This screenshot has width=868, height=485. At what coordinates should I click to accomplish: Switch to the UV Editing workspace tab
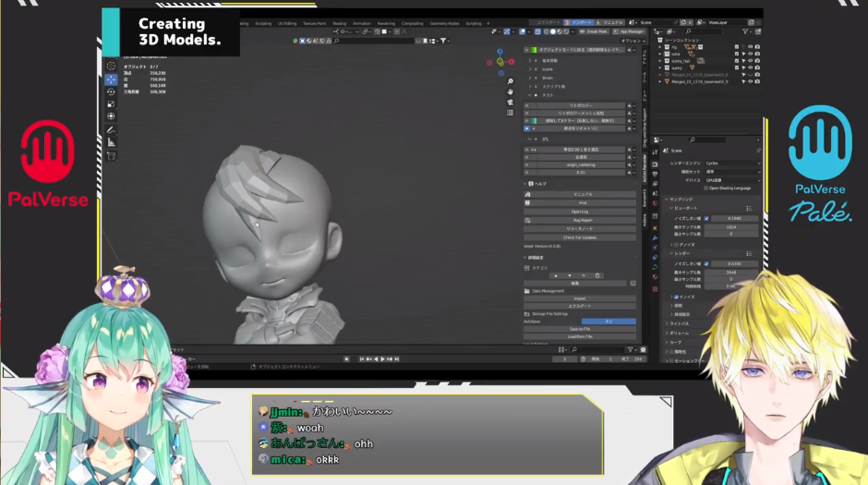point(289,23)
